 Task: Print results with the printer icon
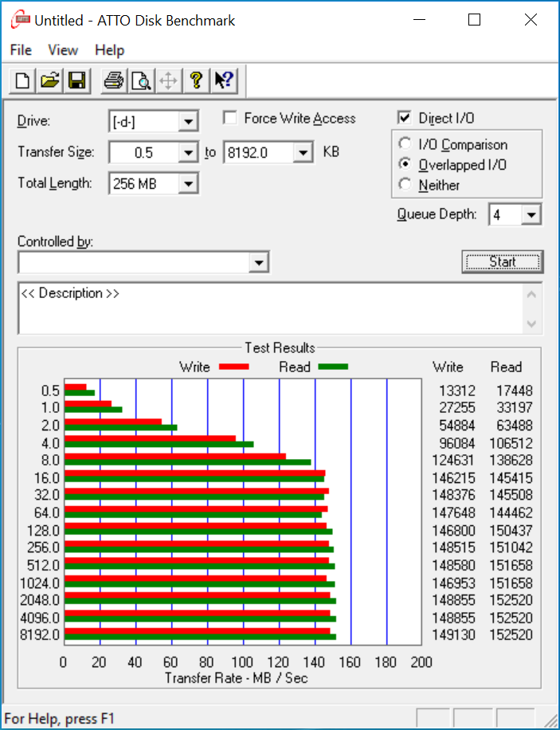tap(114, 81)
